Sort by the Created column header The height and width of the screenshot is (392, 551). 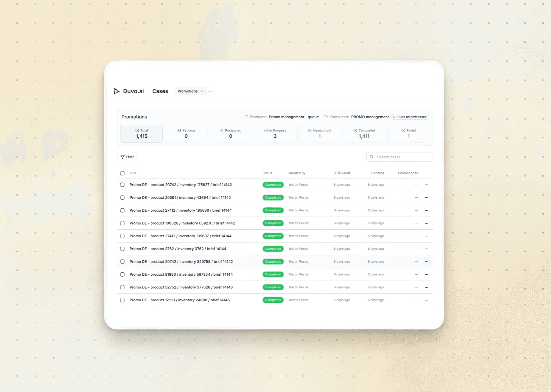point(342,173)
